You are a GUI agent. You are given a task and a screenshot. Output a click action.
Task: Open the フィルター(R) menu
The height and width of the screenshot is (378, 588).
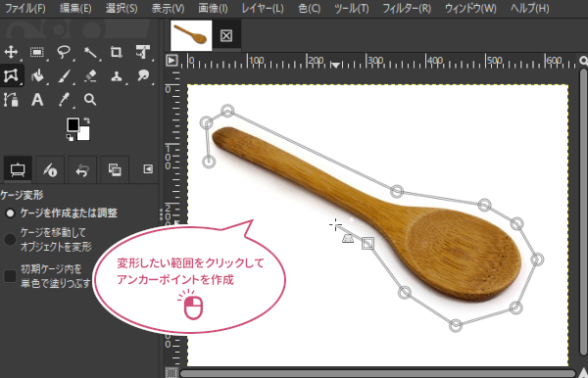[407, 8]
